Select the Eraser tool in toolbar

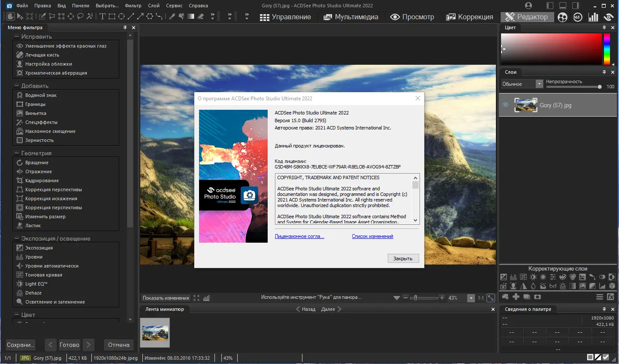[201, 17]
